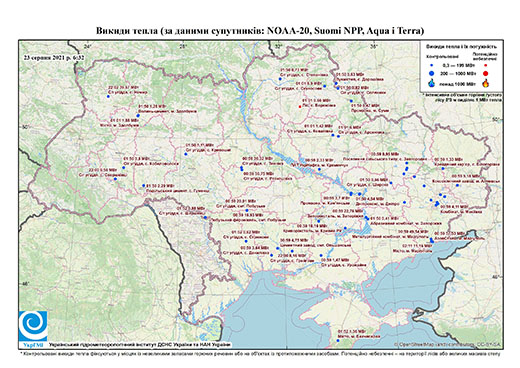
Task: Click the orange flame icon in the legend
Action: (486, 83)
